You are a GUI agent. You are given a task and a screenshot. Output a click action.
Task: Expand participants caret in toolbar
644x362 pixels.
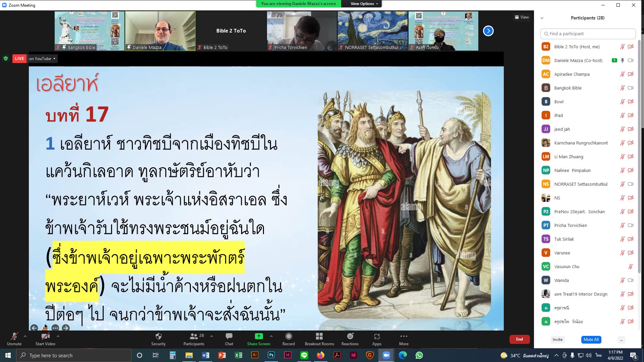click(212, 336)
